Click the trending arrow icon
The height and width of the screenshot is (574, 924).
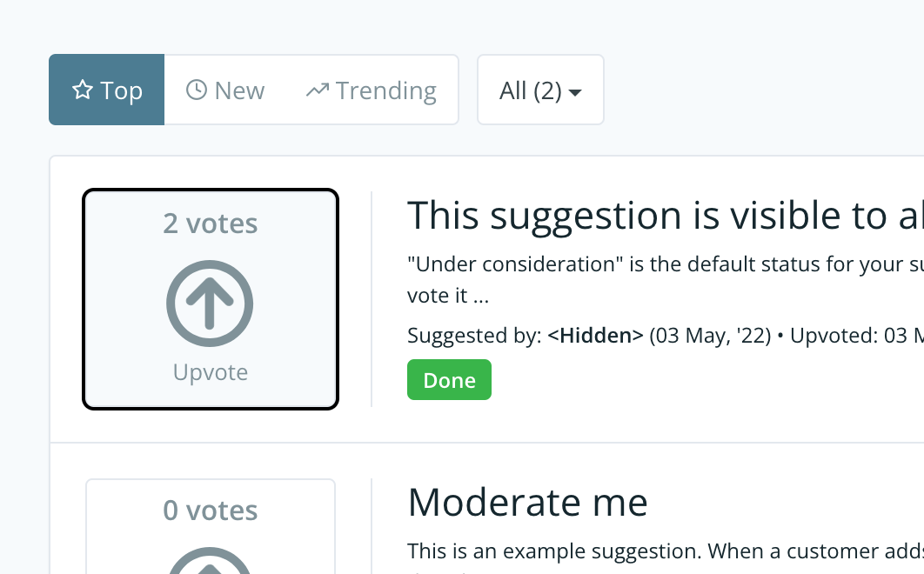coord(316,89)
